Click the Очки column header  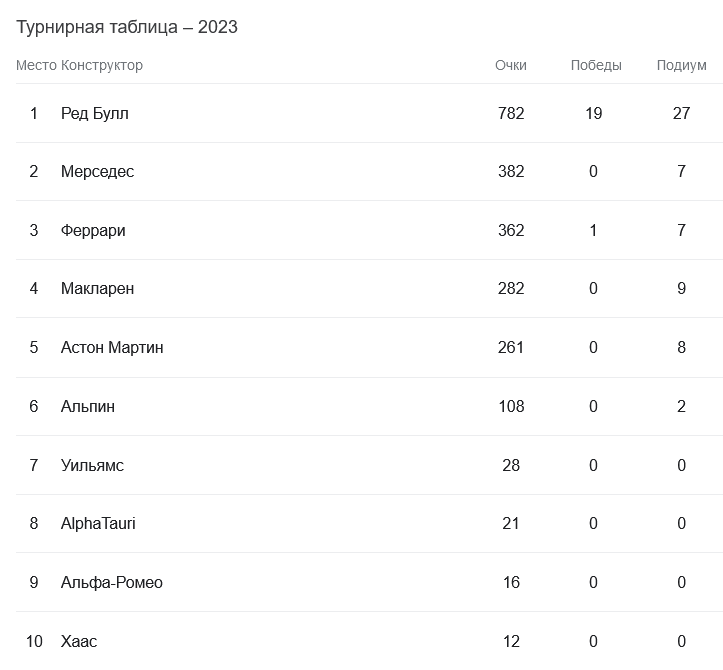point(510,65)
